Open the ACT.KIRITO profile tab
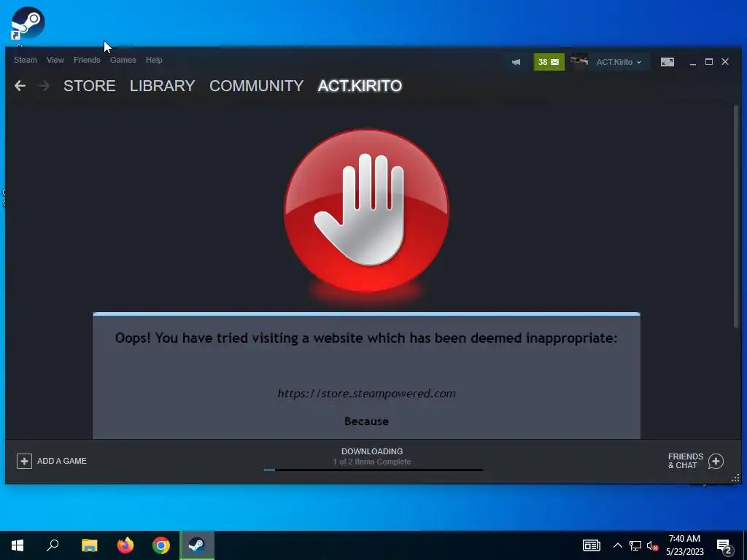The height and width of the screenshot is (560, 747). [x=360, y=86]
